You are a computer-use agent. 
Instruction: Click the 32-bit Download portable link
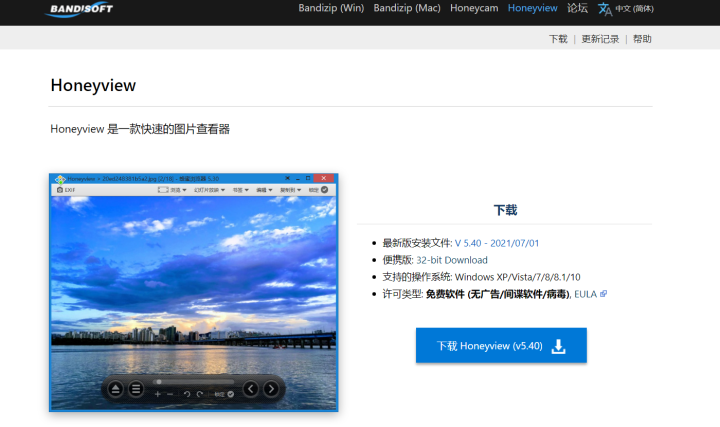coord(452,260)
